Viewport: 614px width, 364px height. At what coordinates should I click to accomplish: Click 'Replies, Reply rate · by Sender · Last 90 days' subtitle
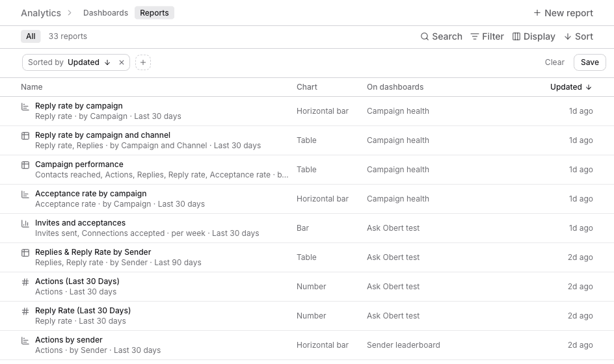(118, 263)
